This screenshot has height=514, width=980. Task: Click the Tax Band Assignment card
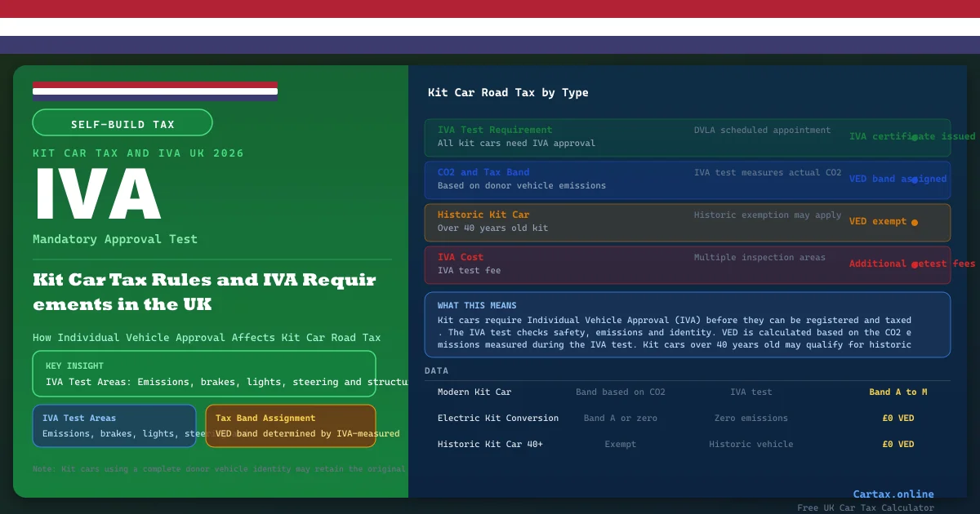click(291, 426)
